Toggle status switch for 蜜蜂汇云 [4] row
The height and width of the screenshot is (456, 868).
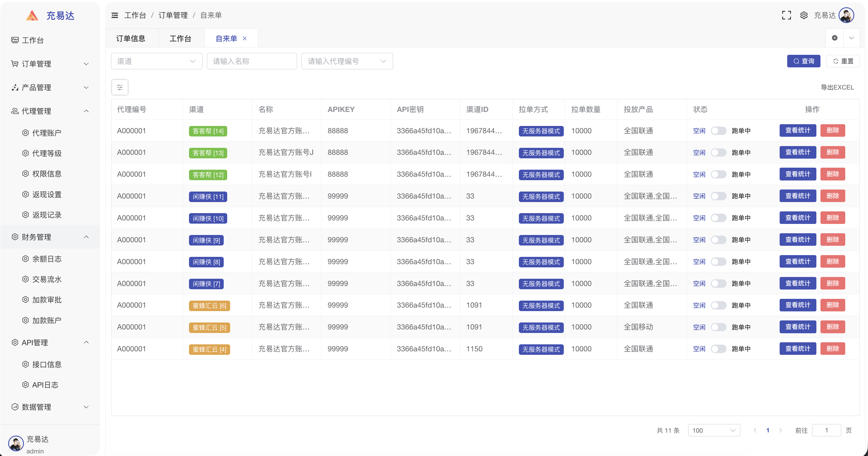718,349
